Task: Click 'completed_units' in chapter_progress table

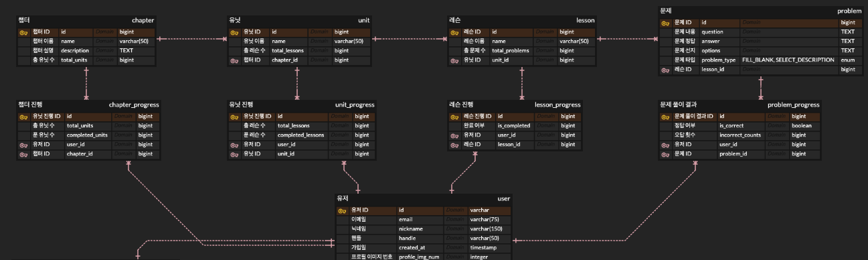Action: click(87, 135)
